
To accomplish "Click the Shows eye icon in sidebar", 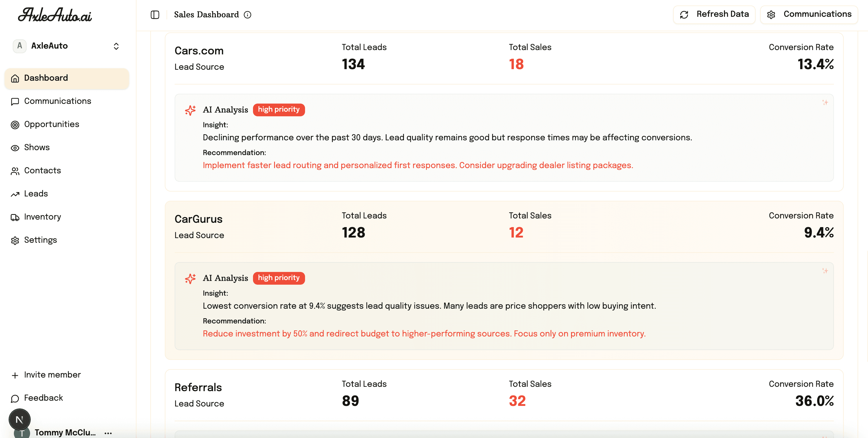I will pos(15,148).
